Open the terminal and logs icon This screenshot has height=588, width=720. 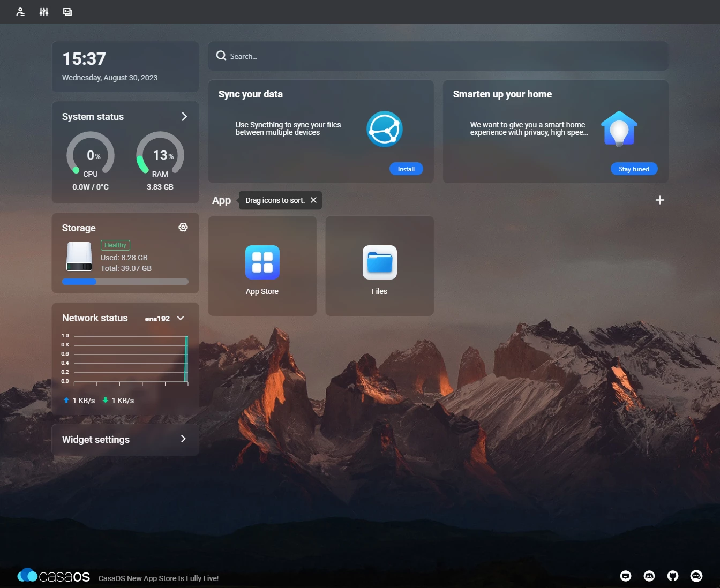tap(67, 12)
